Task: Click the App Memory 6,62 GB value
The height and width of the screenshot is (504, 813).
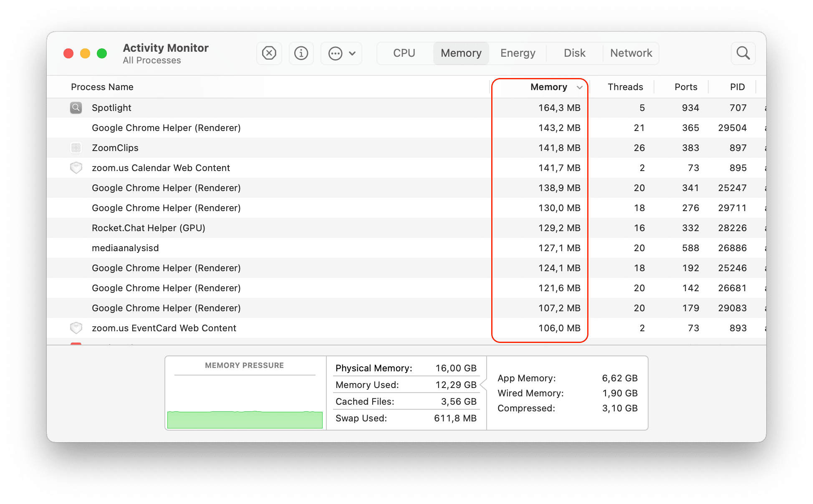Action: (620, 378)
